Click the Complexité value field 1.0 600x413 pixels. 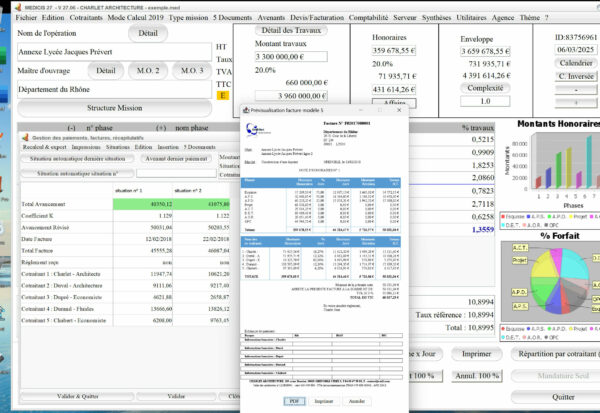pyautogui.click(x=485, y=101)
